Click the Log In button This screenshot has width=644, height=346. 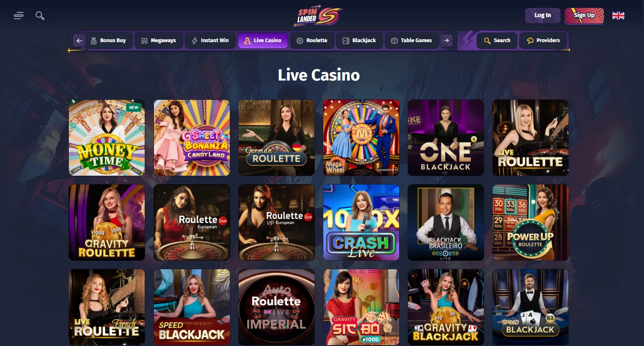tap(543, 15)
